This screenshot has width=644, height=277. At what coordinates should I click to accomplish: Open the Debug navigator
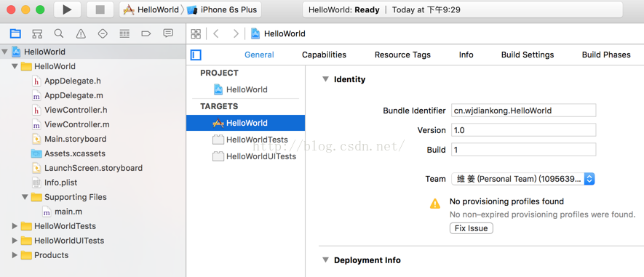124,33
